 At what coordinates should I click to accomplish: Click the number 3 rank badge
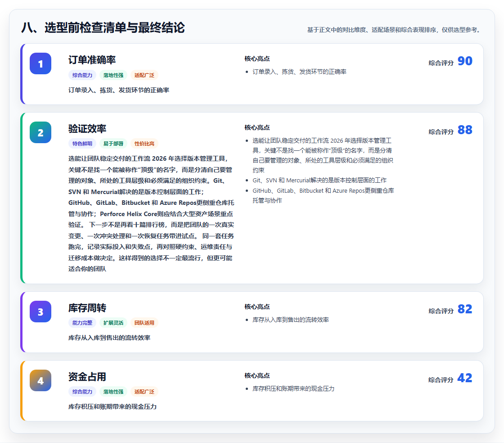click(40, 312)
